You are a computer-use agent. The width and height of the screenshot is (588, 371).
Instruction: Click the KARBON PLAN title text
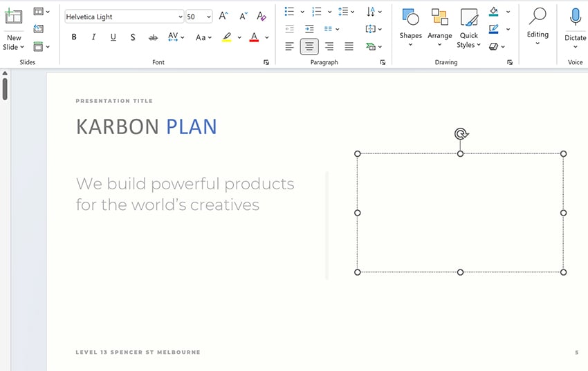pyautogui.click(x=146, y=127)
